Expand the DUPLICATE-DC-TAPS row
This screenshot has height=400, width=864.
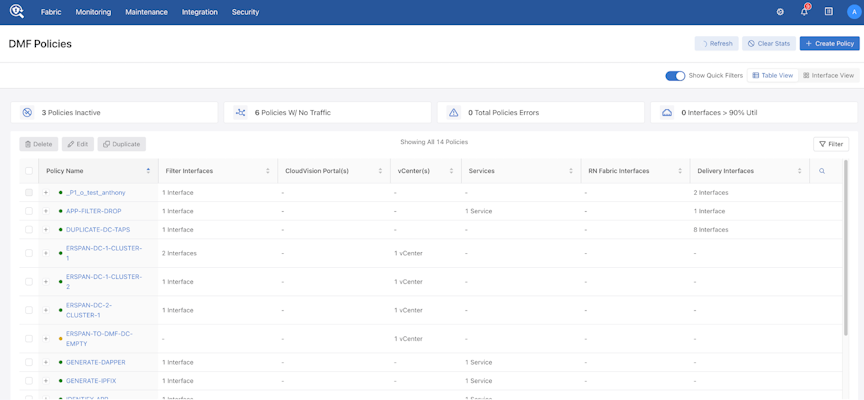46,229
